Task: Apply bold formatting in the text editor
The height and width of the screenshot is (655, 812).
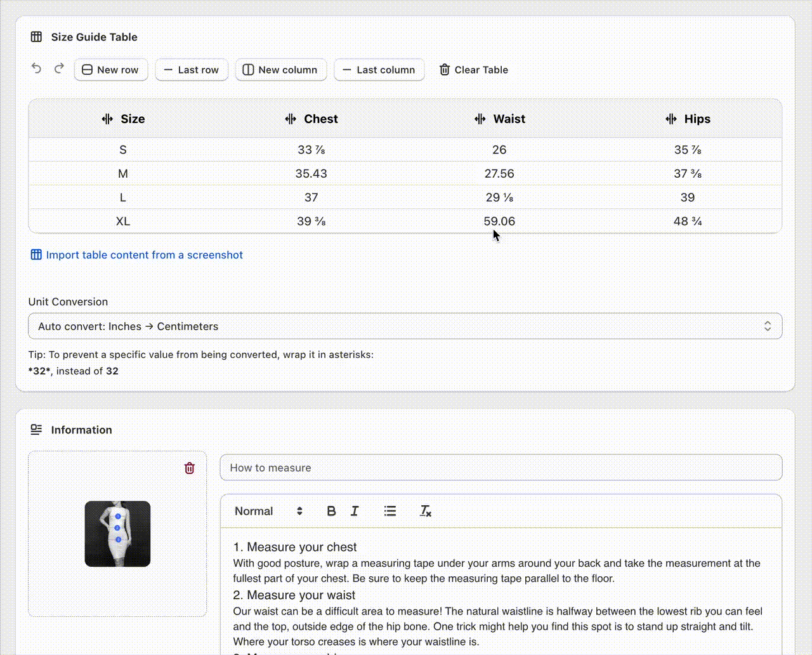Action: [331, 511]
